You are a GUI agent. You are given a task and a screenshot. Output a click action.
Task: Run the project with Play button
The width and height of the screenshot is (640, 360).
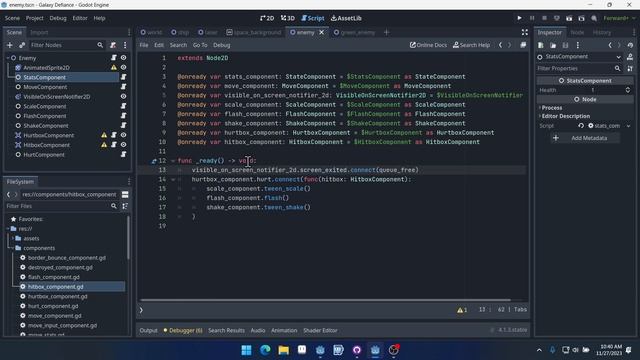click(x=519, y=18)
